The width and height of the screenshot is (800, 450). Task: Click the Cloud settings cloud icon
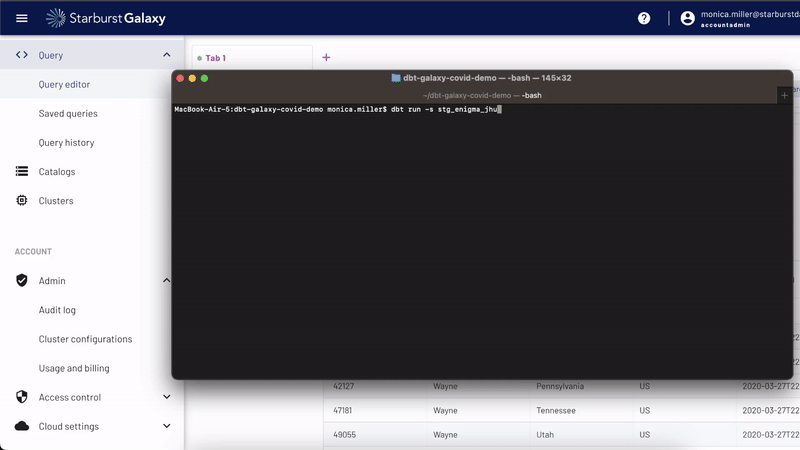(21, 426)
